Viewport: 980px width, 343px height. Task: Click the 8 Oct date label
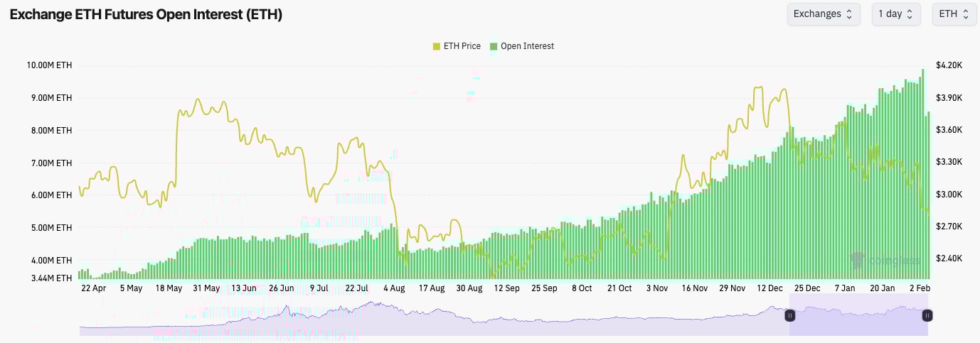click(x=582, y=288)
